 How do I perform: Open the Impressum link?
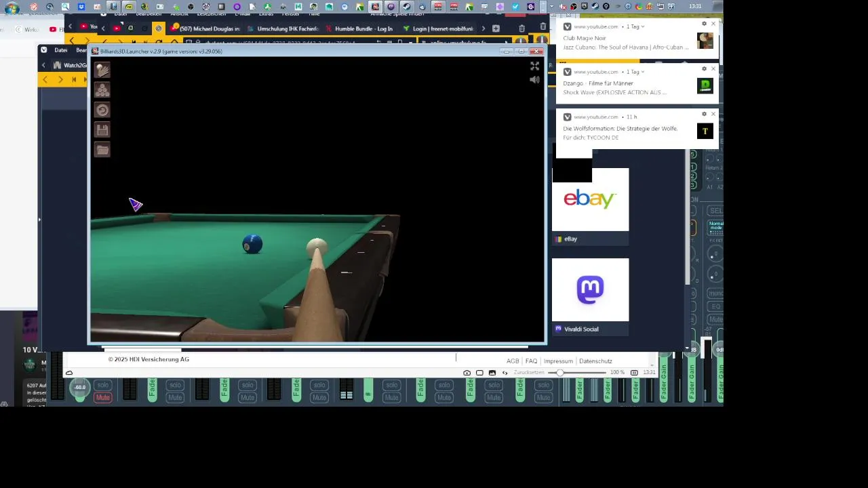pos(558,361)
